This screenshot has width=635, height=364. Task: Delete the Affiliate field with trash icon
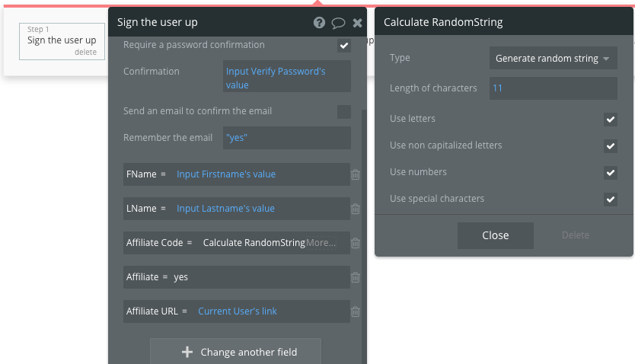coord(356,277)
